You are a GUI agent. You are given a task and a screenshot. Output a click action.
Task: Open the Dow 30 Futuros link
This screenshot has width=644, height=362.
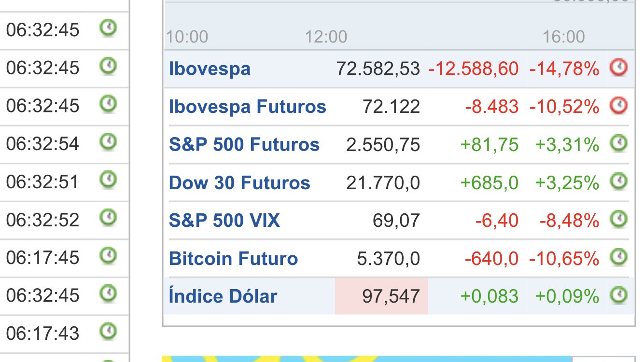(239, 182)
